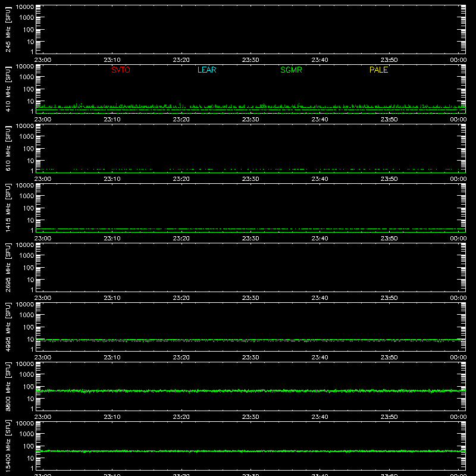The width and height of the screenshot is (476, 476).
Task: Click the yellow PALE station label
Action: tap(378, 70)
